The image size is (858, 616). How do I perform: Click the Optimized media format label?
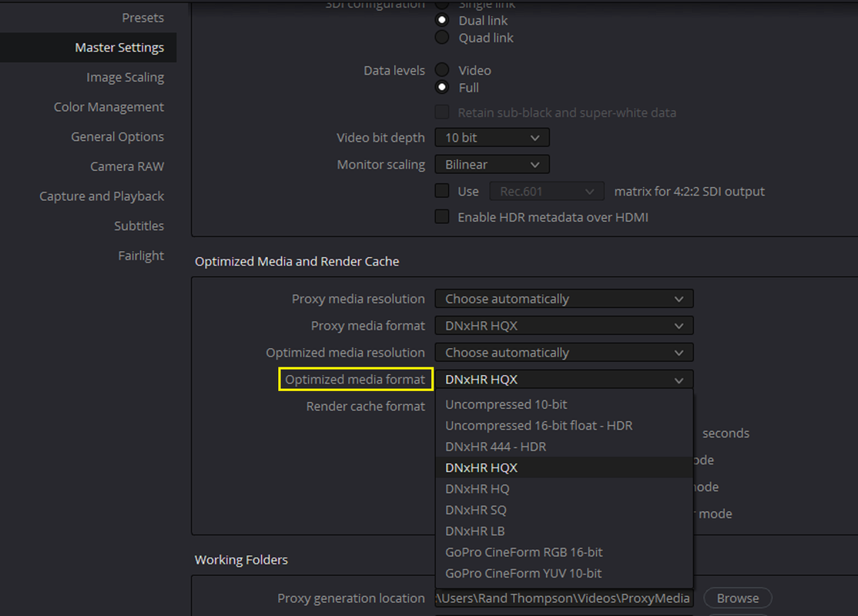pos(355,380)
